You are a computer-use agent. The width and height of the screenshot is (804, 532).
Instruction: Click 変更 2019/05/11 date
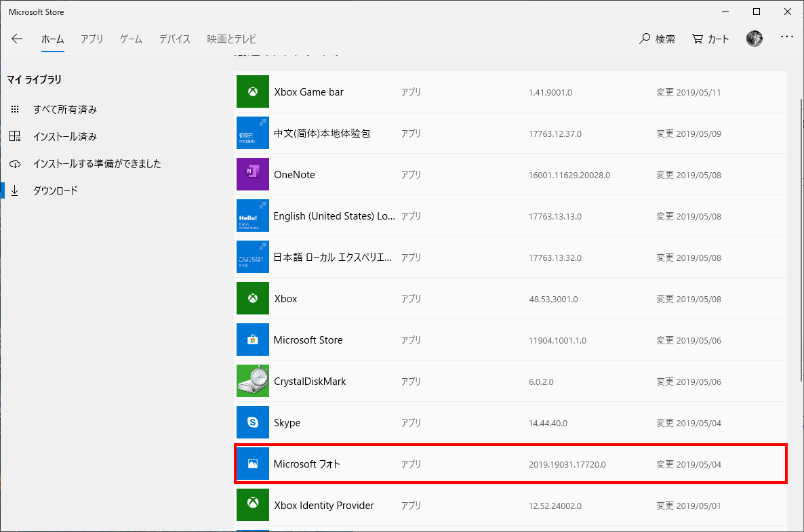[x=689, y=93]
